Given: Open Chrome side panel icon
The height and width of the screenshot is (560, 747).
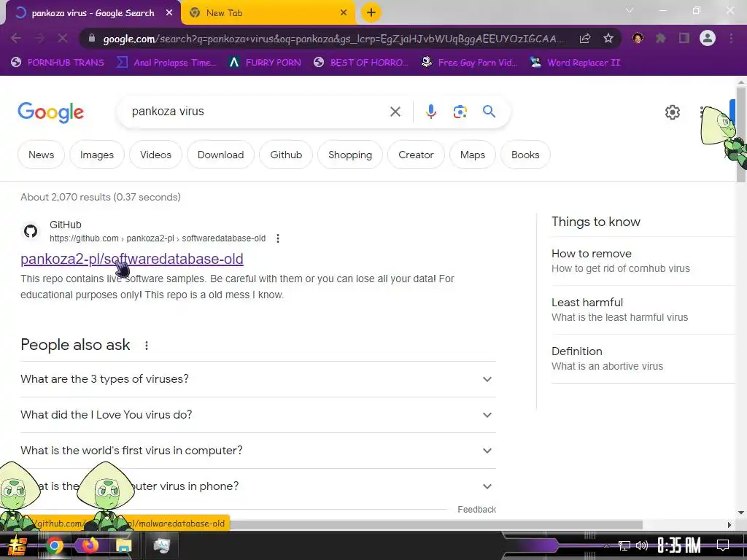Looking at the screenshot, I should 684,38.
